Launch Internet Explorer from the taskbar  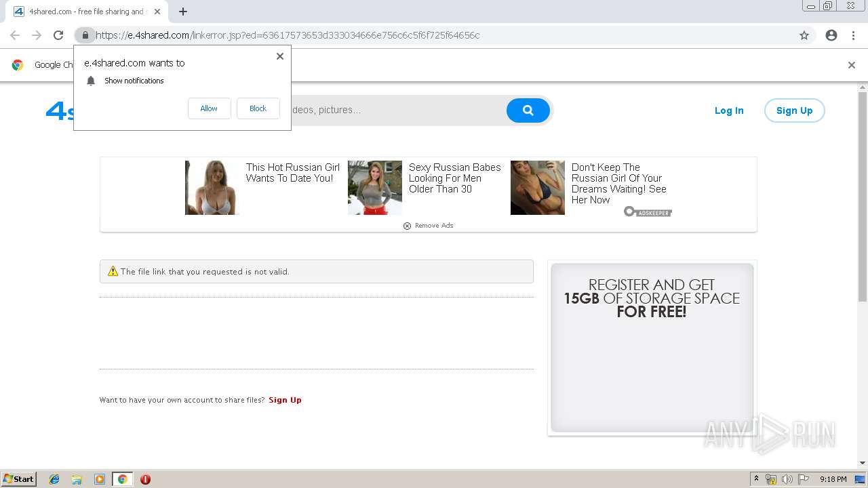pyautogui.click(x=54, y=479)
